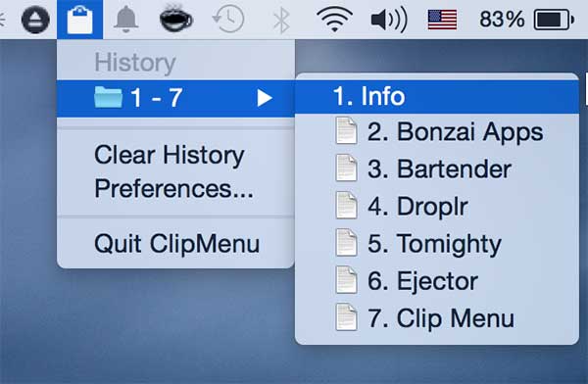Click the battery status icon
The width and height of the screenshot is (588, 384).
tap(554, 20)
